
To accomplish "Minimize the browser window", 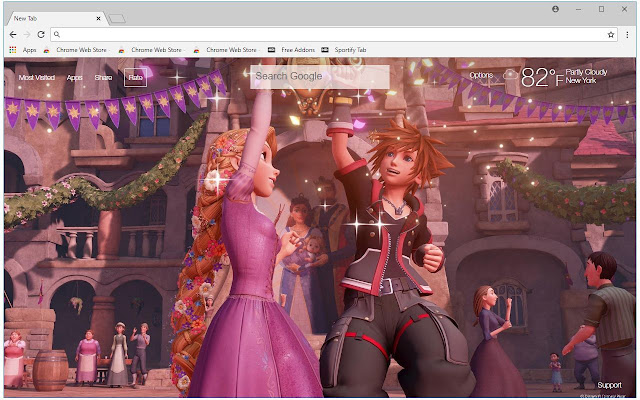I will [578, 9].
